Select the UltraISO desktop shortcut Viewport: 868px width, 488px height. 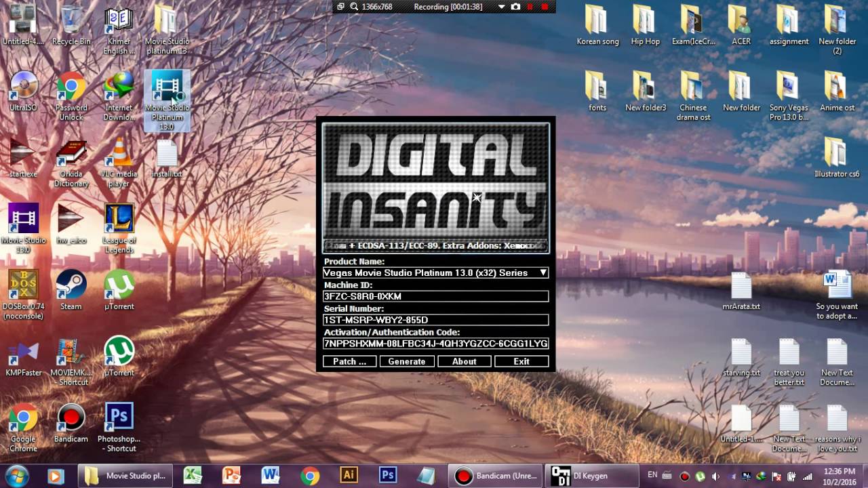[x=24, y=91]
